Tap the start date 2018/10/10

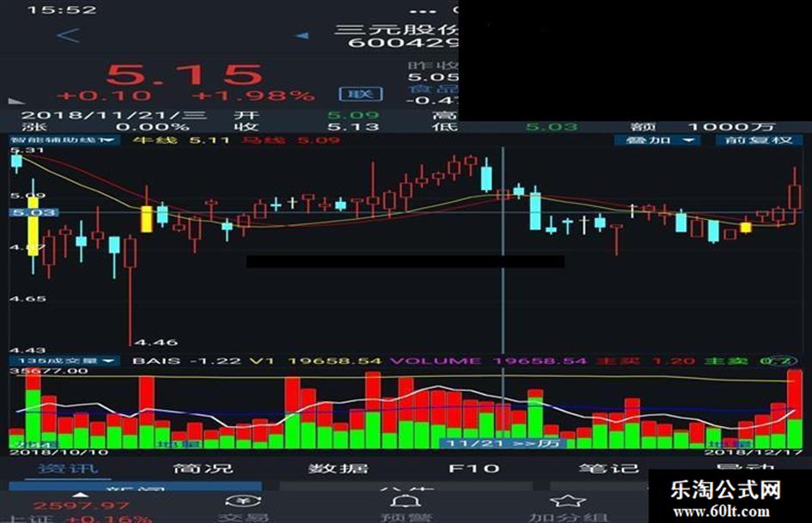tap(58, 452)
